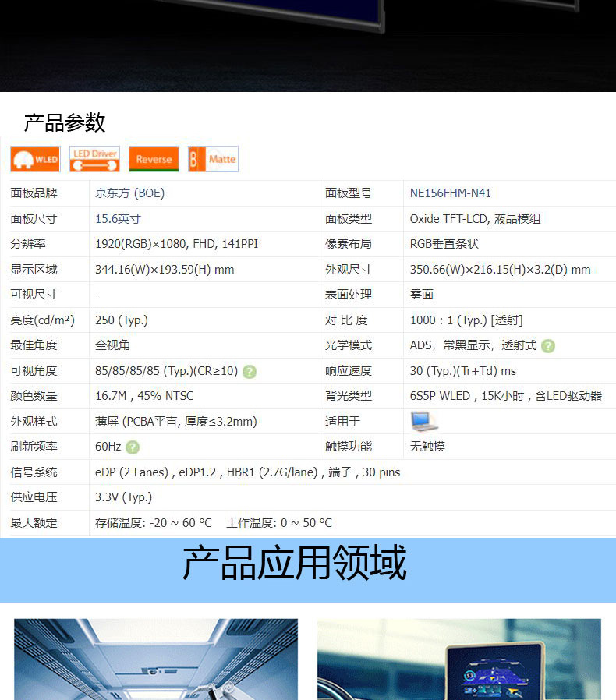Click 薄屏 (PCBA平直, 厚度≤3.2mm) value
This screenshot has height=700, width=616.
[x=176, y=422]
